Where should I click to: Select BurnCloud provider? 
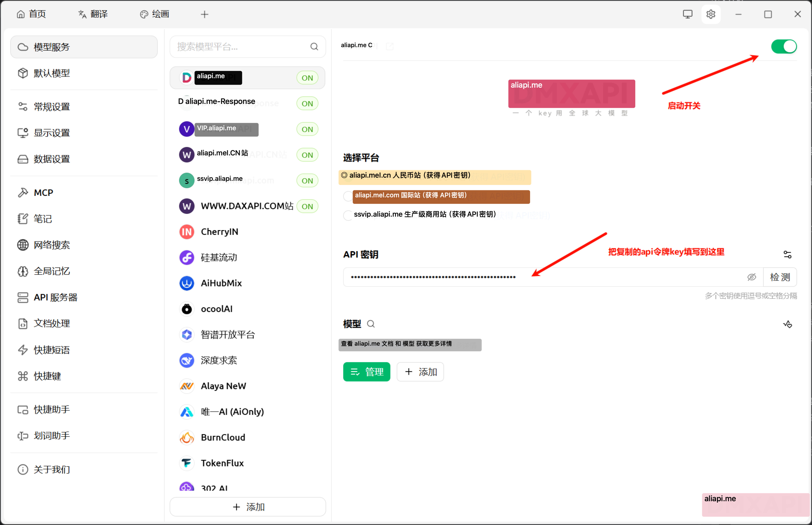(x=247, y=437)
